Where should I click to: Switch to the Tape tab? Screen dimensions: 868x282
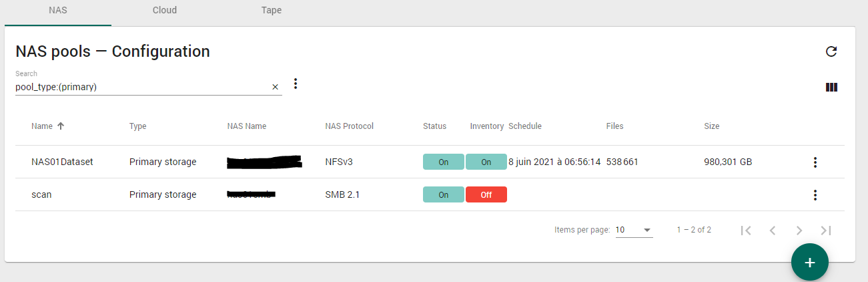coord(272,11)
